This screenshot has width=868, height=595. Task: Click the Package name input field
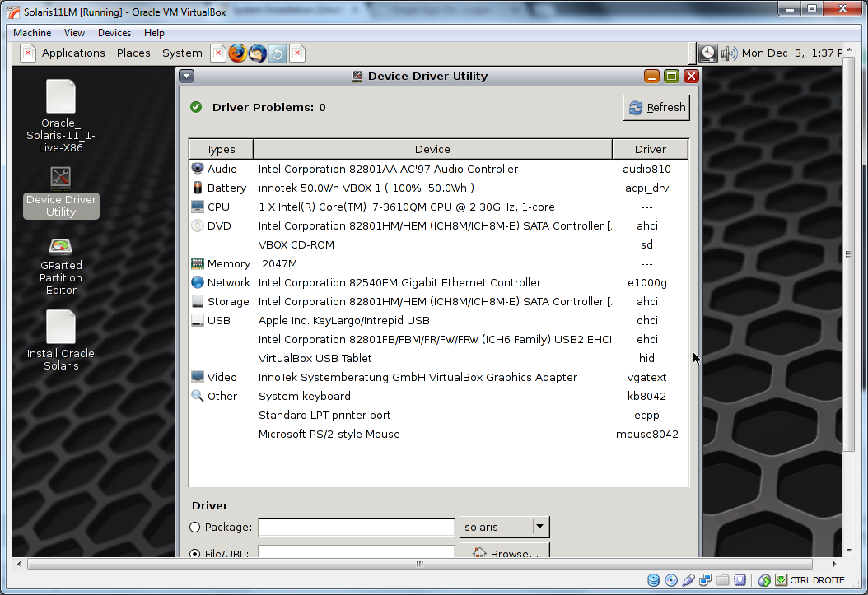point(357,528)
